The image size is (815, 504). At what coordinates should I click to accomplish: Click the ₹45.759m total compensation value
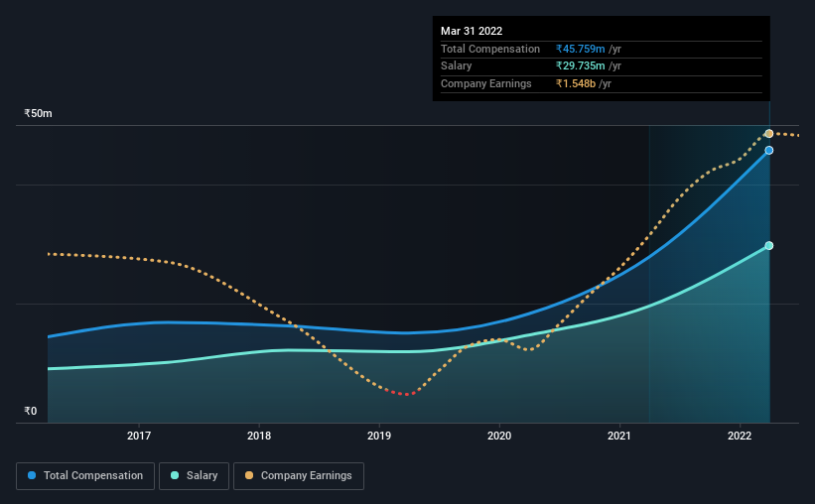(580, 49)
